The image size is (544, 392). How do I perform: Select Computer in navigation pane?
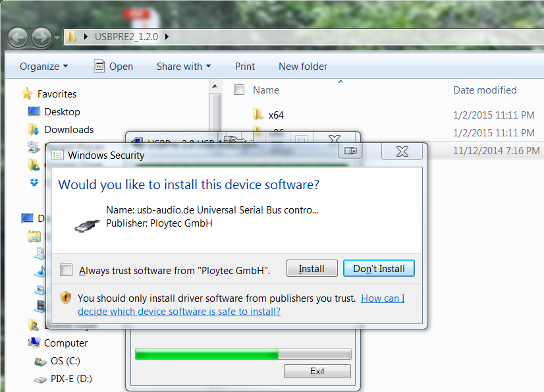click(x=66, y=343)
